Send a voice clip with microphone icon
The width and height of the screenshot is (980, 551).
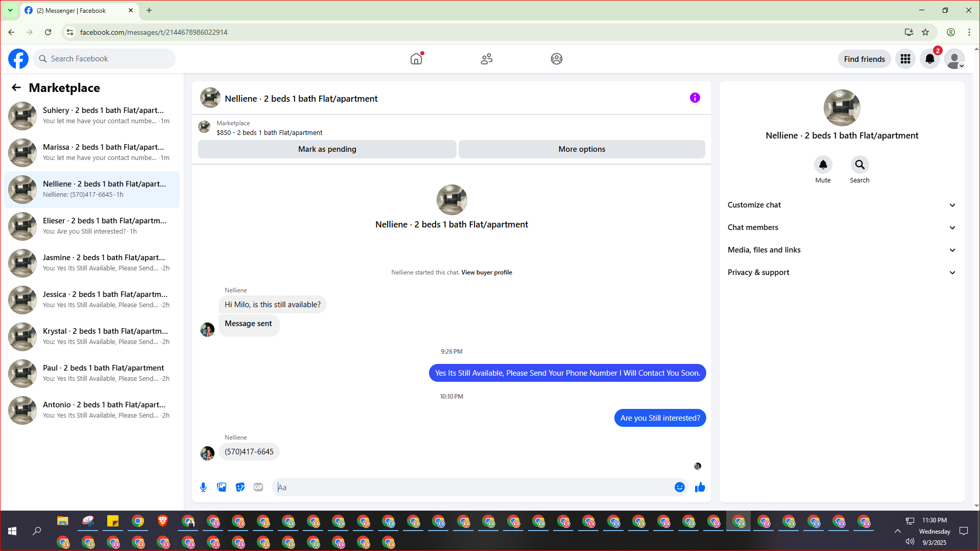click(203, 487)
